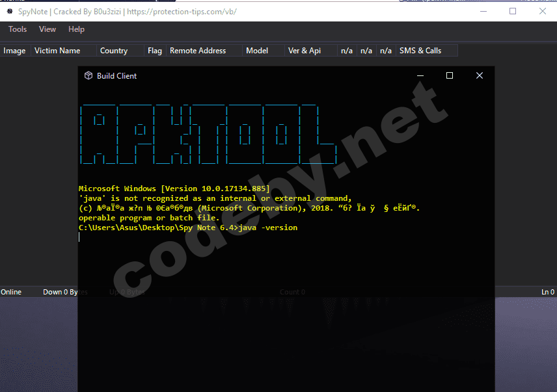
Task: Click the SpyNote window title text
Action: tap(127, 12)
